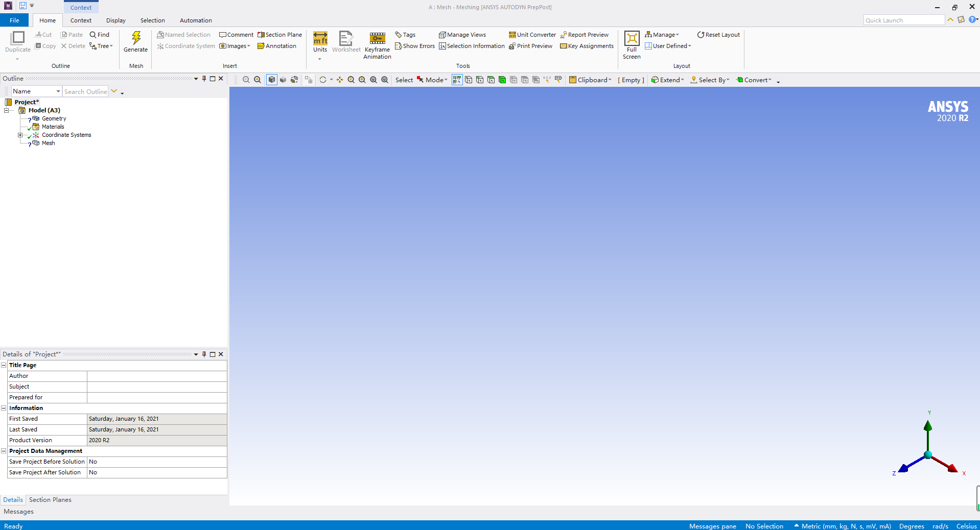This screenshot has width=980, height=530.
Task: Collapse the Model (A3) tree branch
Action: click(x=6, y=111)
